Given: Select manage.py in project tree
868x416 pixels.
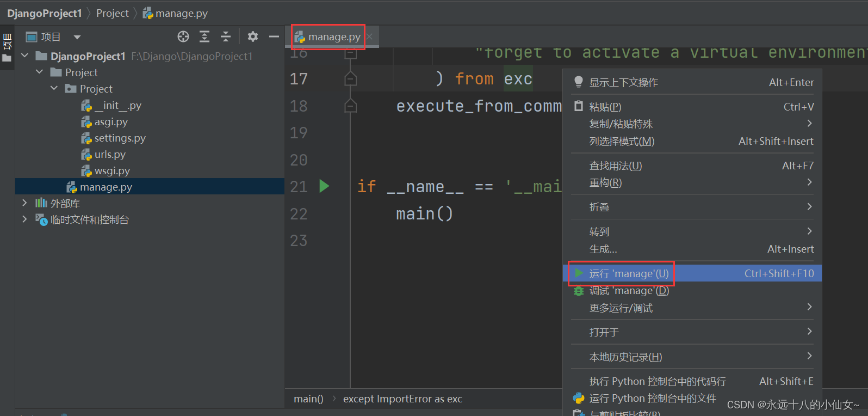Looking at the screenshot, I should [x=150, y=187].
